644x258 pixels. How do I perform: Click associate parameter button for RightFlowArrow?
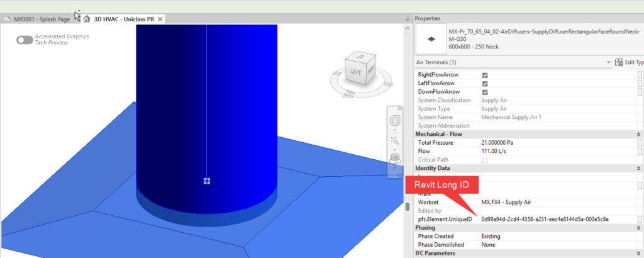pyautogui.click(x=640, y=75)
